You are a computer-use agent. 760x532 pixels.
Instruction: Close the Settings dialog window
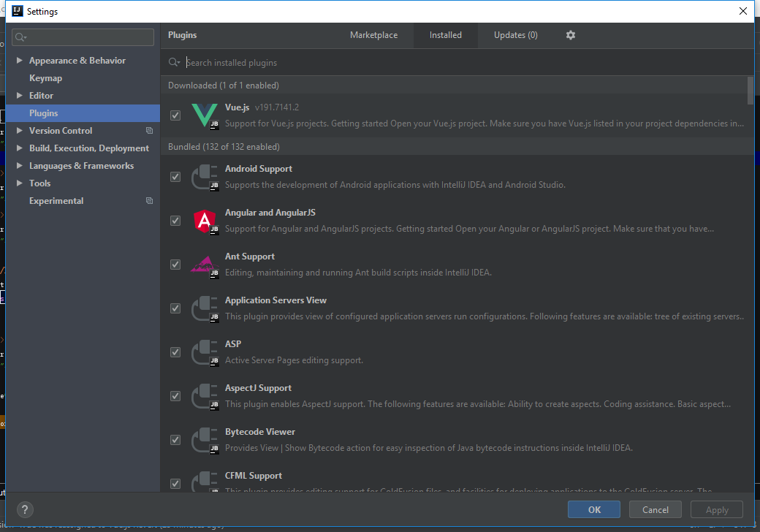pos(743,11)
